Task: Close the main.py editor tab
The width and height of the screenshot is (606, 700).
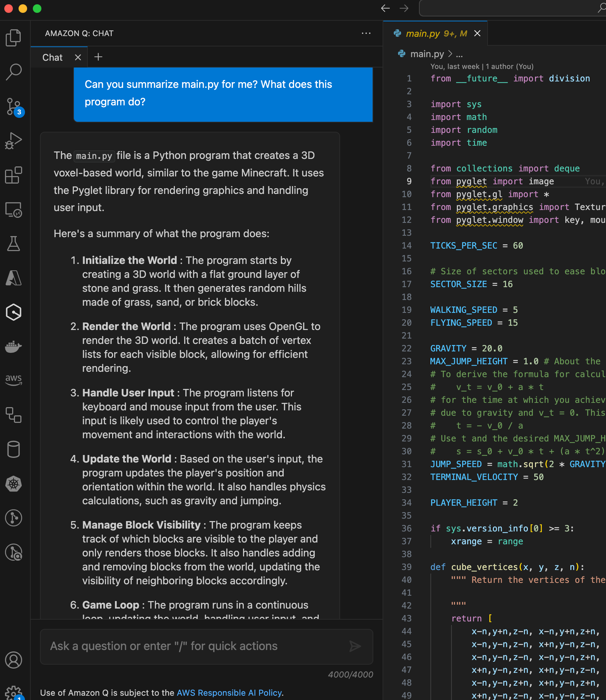Action: (x=477, y=33)
